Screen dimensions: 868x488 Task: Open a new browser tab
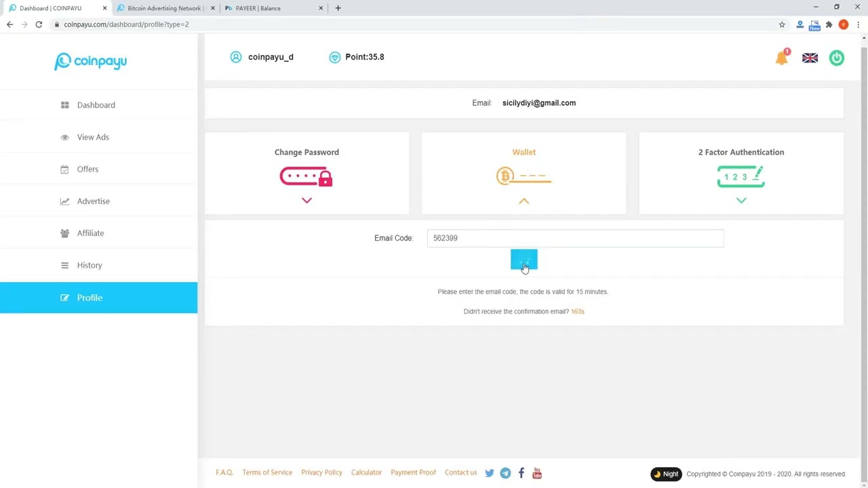coord(338,8)
